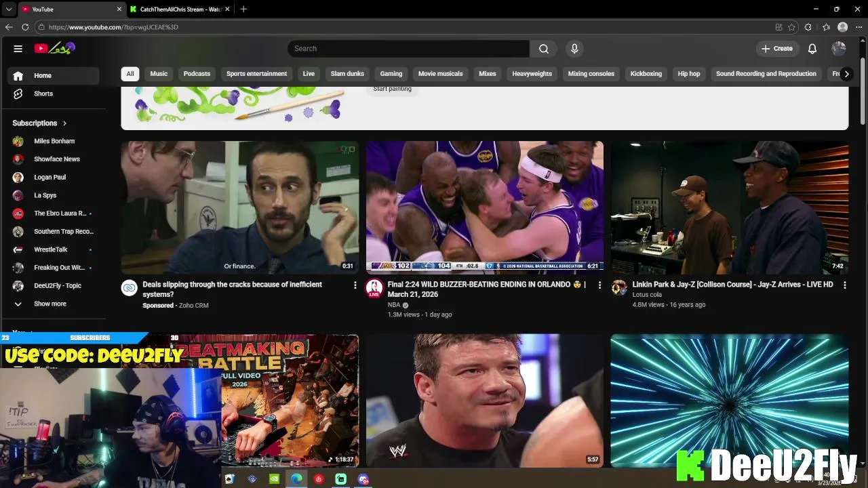Click the browser back arrow
868x488 pixels.
tap(9, 27)
